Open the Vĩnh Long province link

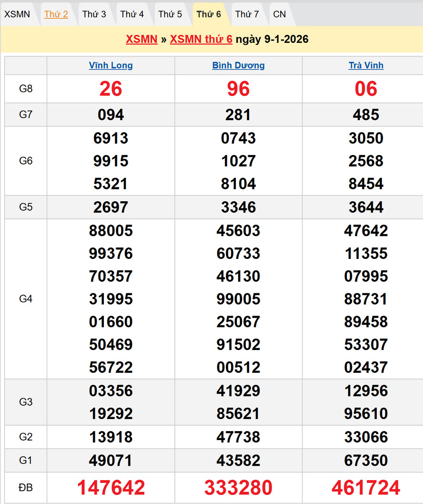click(111, 65)
